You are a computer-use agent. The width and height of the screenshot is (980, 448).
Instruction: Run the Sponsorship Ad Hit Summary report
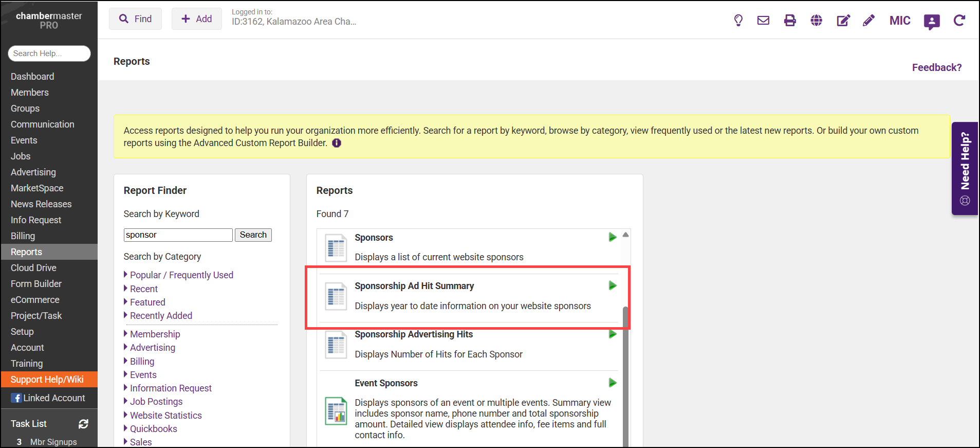click(x=612, y=285)
